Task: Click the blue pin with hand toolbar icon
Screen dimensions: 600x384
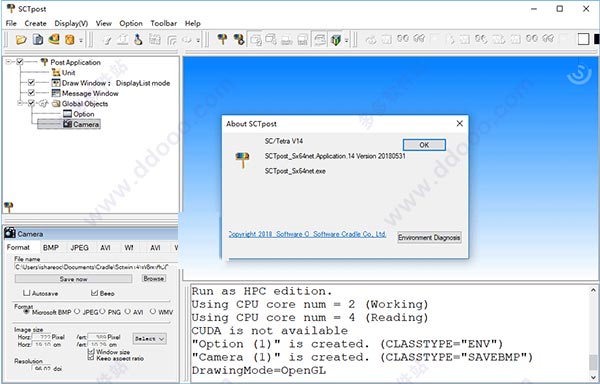Action: [x=138, y=39]
